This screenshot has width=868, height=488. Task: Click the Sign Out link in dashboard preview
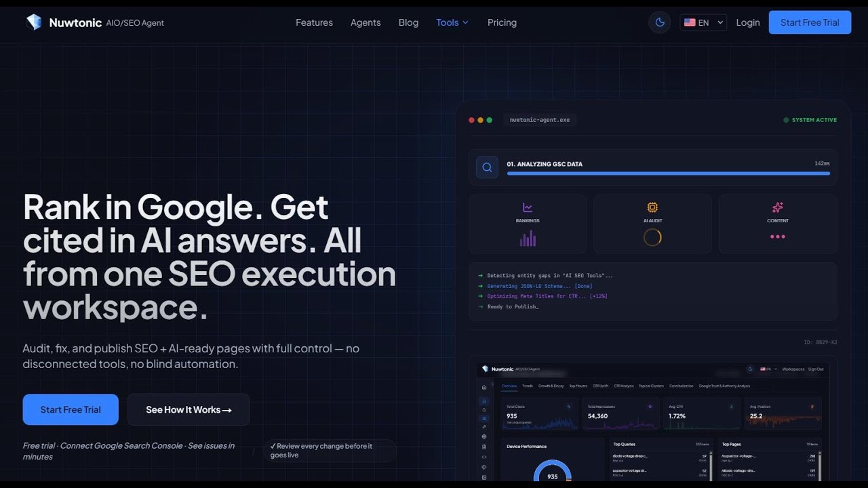point(816,369)
